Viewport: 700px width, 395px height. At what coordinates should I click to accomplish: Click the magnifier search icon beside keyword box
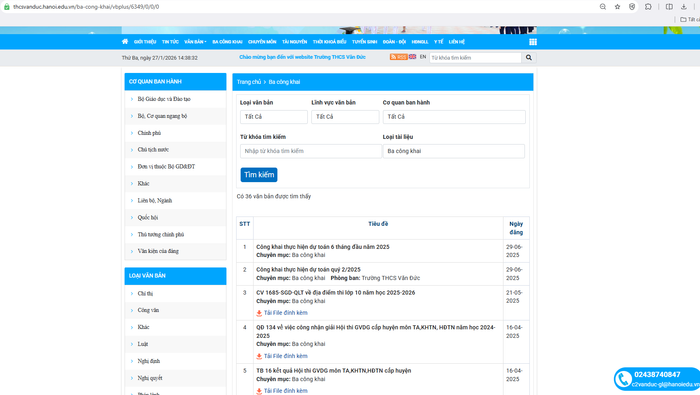[x=529, y=58]
